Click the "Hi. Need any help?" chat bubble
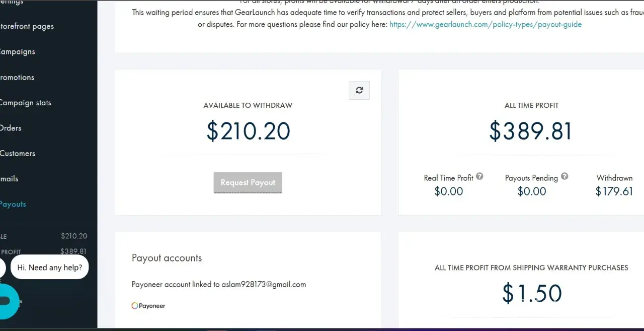Viewport: 644px width, 331px height. [x=49, y=268]
